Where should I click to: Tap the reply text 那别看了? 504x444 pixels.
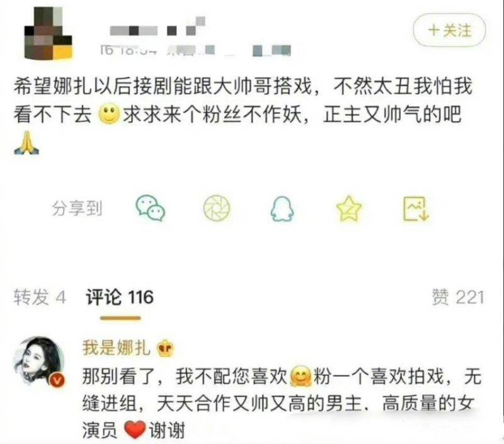(282, 403)
